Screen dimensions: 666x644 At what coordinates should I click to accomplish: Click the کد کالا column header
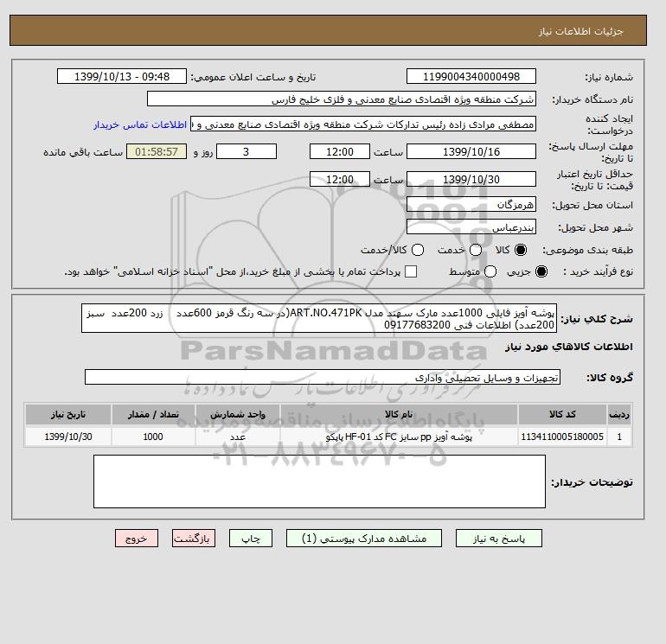point(562,414)
